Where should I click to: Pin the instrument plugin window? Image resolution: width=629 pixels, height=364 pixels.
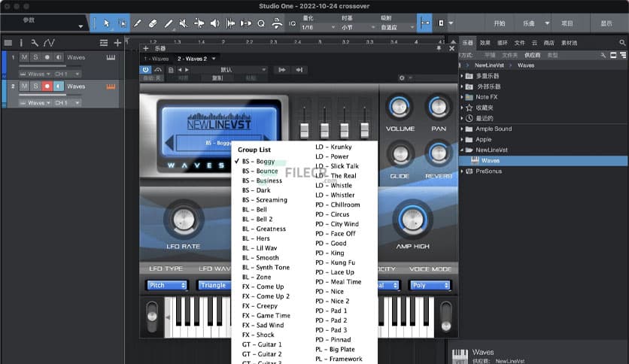point(440,48)
